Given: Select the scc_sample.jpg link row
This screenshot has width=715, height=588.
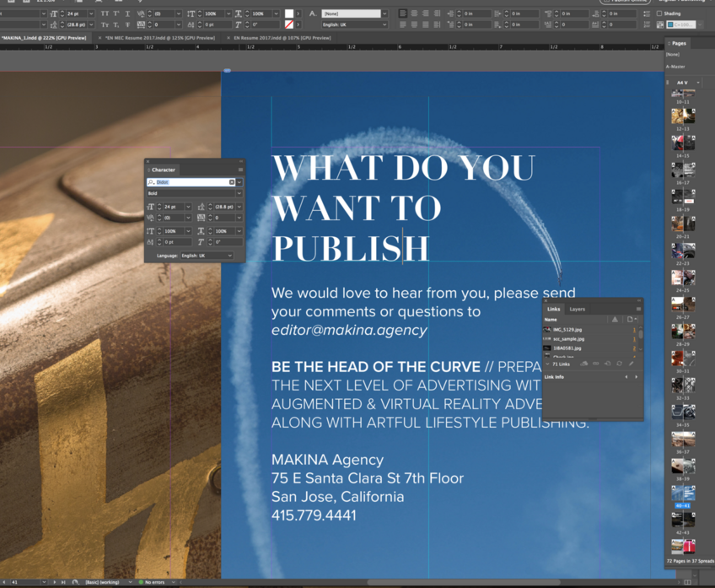Looking at the screenshot, I should 590,339.
